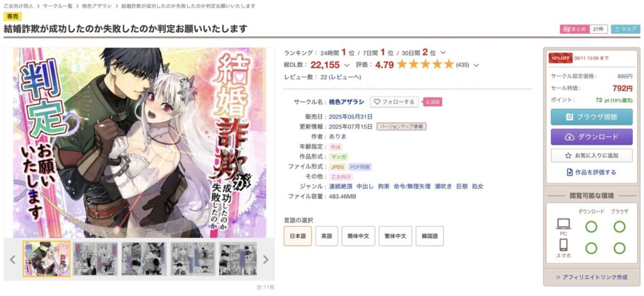Expand rating breakdown chevron
The width and height of the screenshot is (644, 296).
coord(476,65)
